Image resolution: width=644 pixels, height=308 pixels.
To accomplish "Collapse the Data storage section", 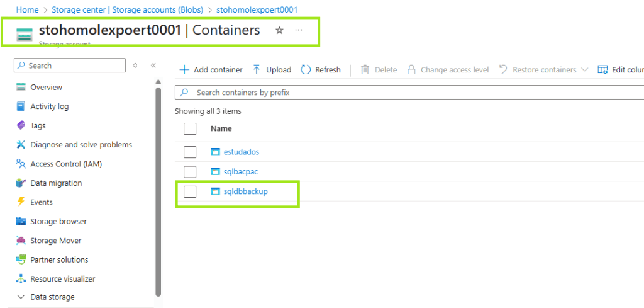I will point(21,297).
